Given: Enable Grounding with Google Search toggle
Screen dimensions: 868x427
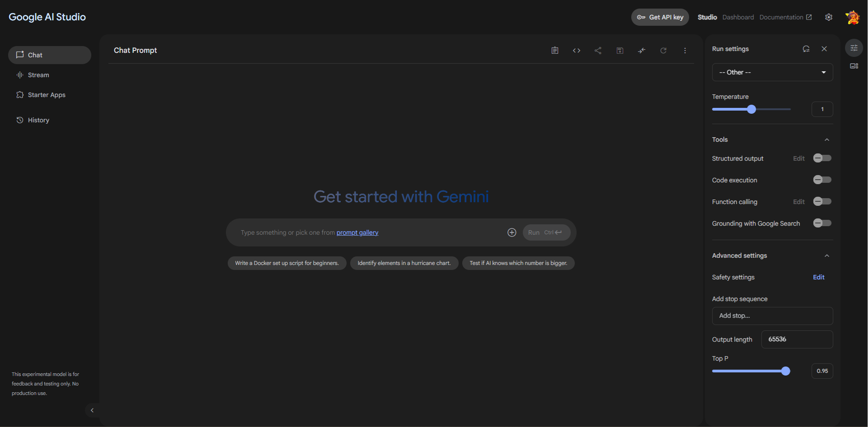Looking at the screenshot, I should point(822,223).
